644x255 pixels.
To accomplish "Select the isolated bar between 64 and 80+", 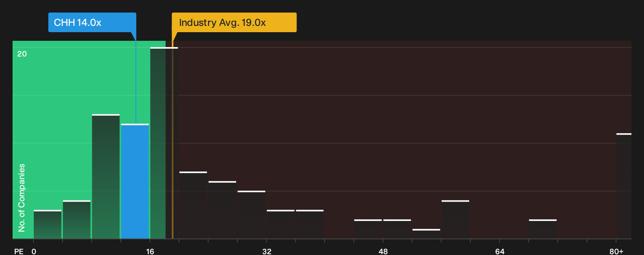I will point(543,229).
